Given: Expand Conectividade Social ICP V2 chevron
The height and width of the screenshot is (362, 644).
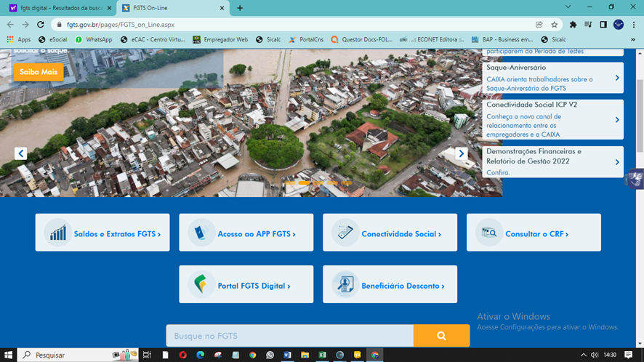Looking at the screenshot, I should click(x=617, y=120).
